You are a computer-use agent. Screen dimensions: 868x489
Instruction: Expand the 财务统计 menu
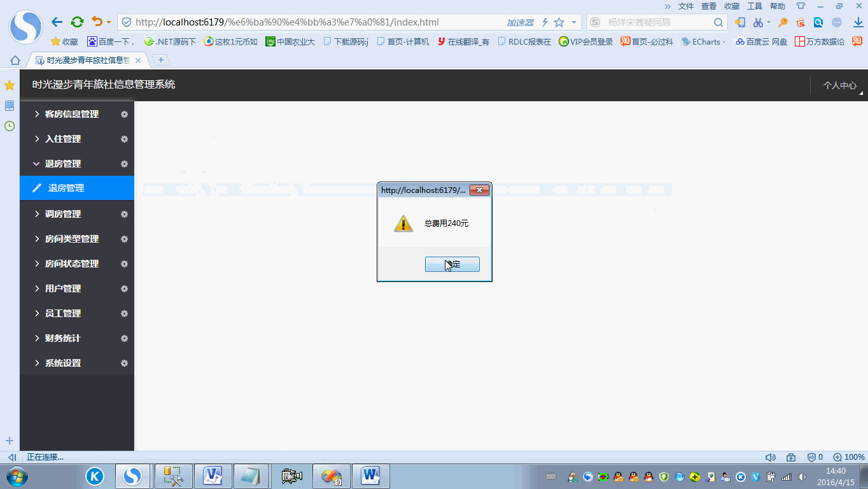pos(77,338)
